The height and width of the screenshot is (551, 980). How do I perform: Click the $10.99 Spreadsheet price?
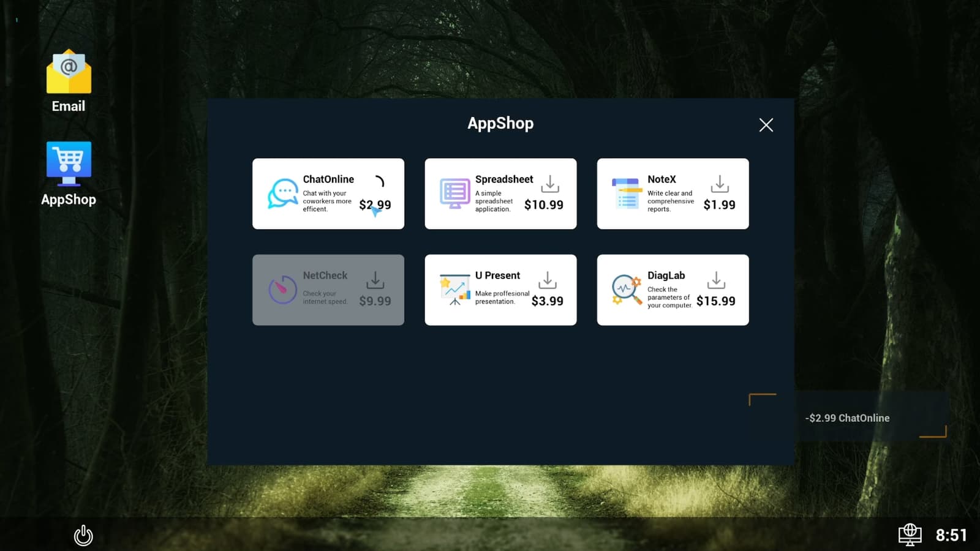coord(544,205)
